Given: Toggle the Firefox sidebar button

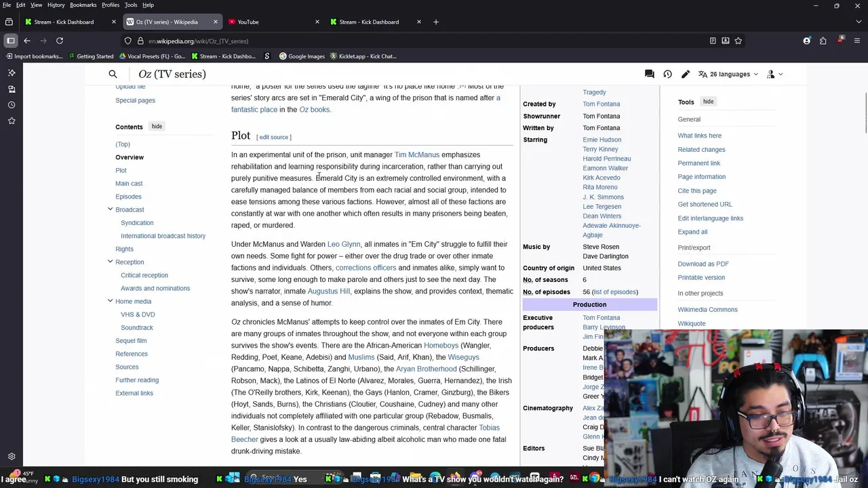Looking at the screenshot, I should pos(11,41).
